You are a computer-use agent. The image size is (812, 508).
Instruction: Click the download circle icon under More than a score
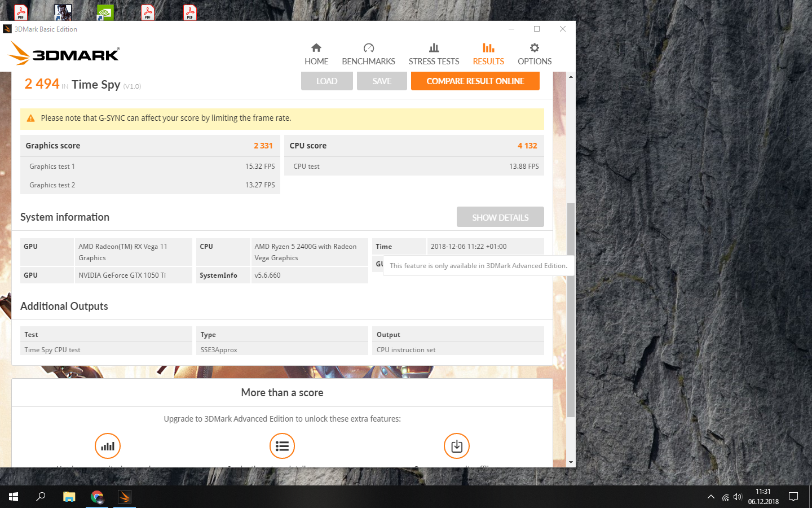point(457,446)
